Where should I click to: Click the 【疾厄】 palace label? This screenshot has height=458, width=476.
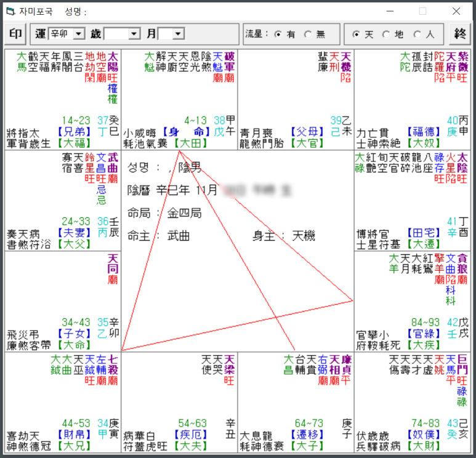pyautogui.click(x=191, y=435)
